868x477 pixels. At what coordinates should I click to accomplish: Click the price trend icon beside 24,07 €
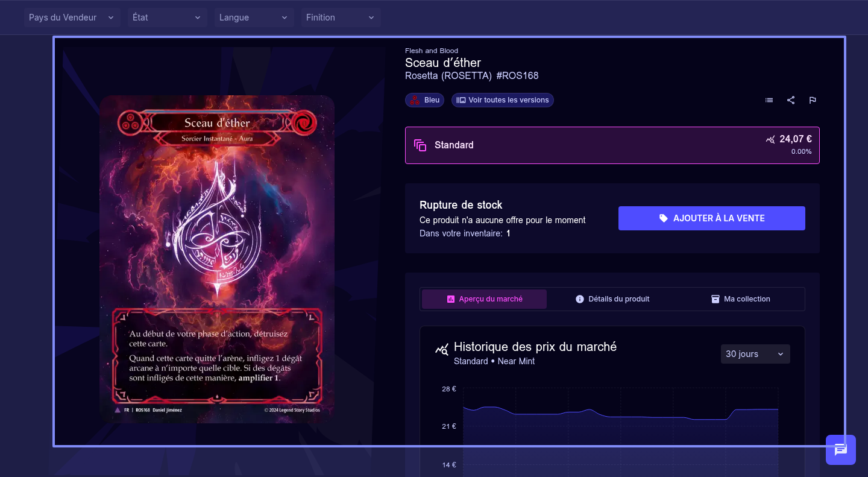coord(770,139)
